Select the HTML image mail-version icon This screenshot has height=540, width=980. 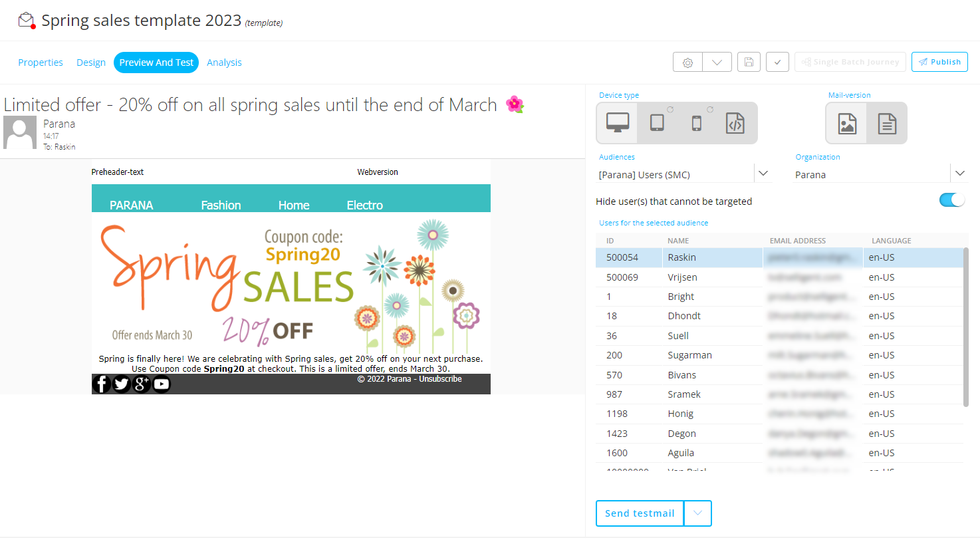coord(846,123)
